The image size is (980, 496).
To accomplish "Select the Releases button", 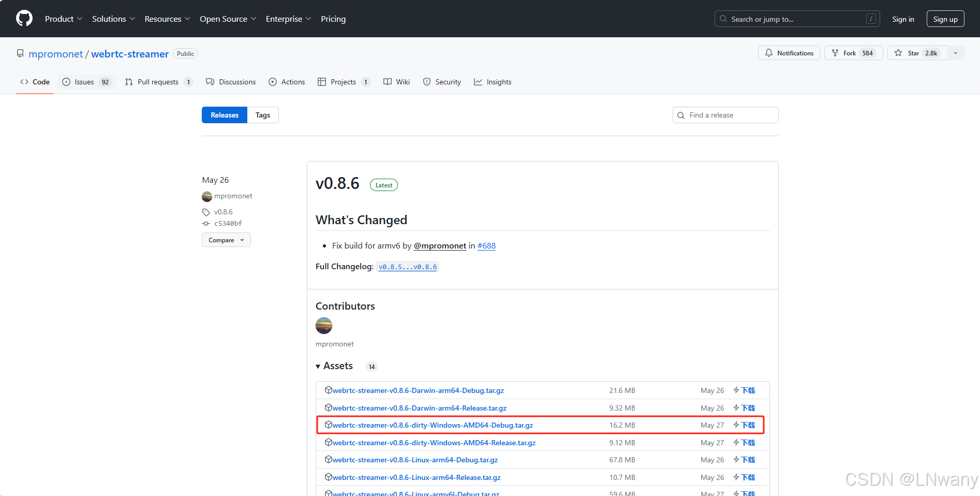I will click(x=225, y=115).
